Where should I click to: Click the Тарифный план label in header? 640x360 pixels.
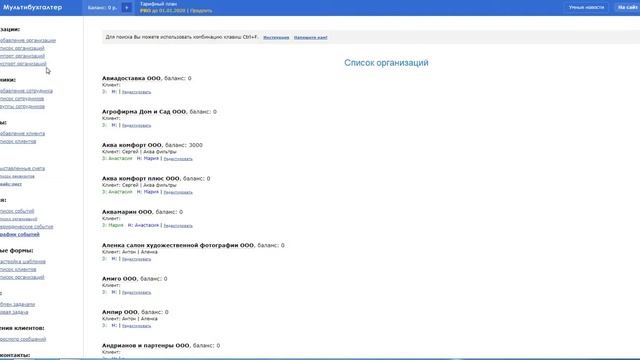158,4
